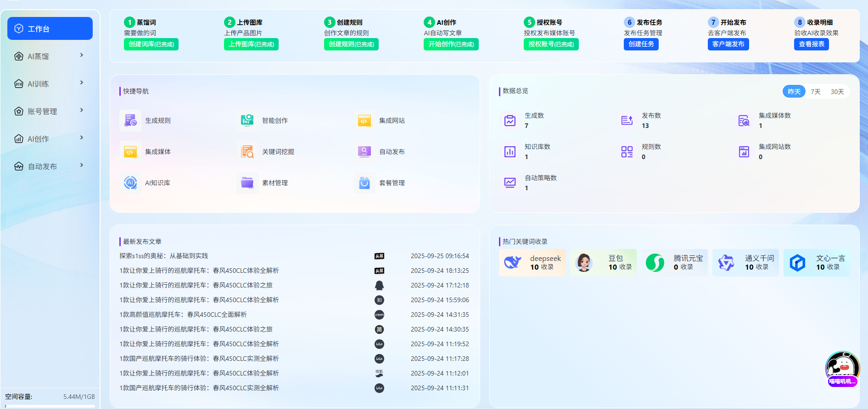The image size is (868, 409).
Task: Open the AI训练 sidebar menu item
Action: 39,84
